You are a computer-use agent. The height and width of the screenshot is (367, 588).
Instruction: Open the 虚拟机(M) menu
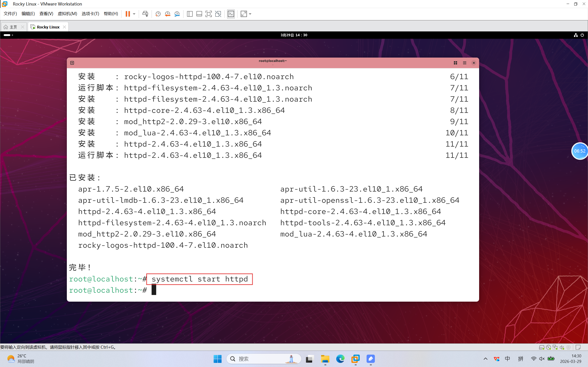point(67,14)
